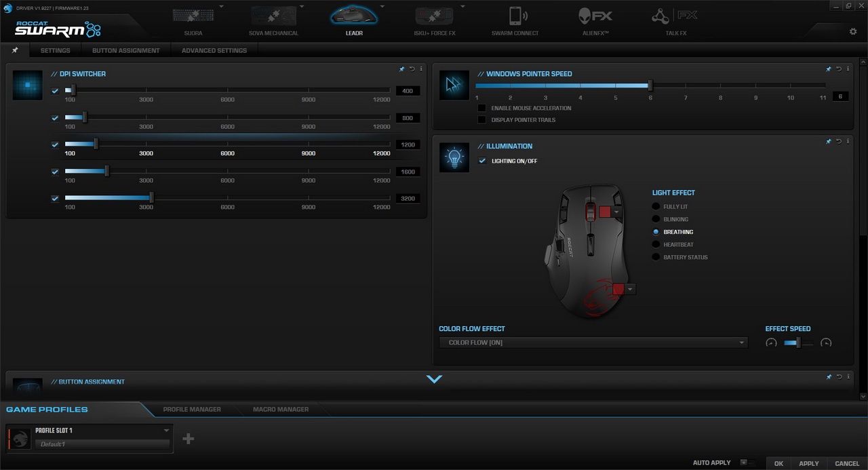This screenshot has width=868, height=470.
Task: Expand down with the blue chevron
Action: pos(435,379)
